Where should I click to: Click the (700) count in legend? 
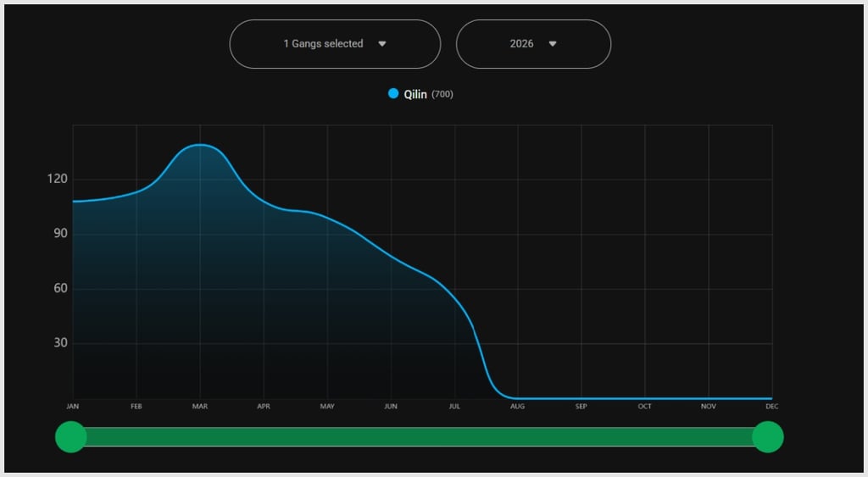pyautogui.click(x=442, y=94)
